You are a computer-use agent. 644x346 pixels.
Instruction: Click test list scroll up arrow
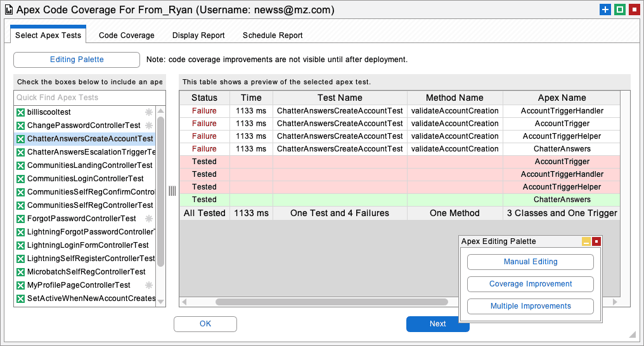(x=161, y=111)
